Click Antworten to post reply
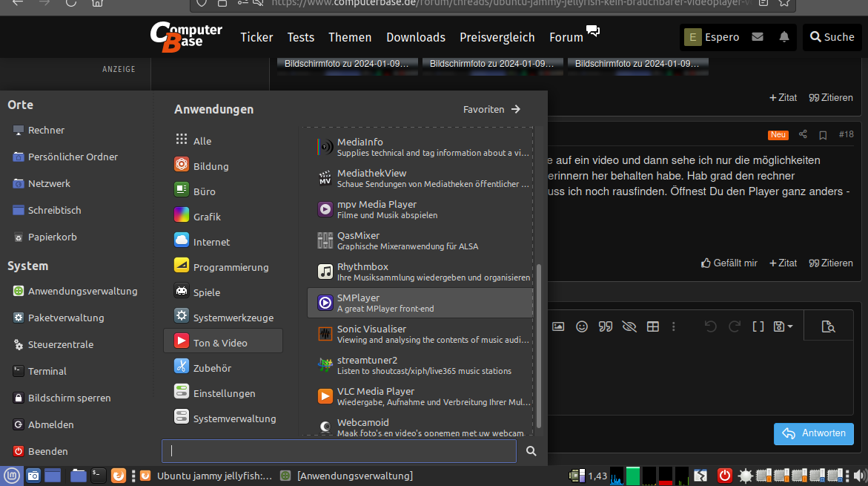This screenshot has height=486, width=868. pyautogui.click(x=814, y=433)
